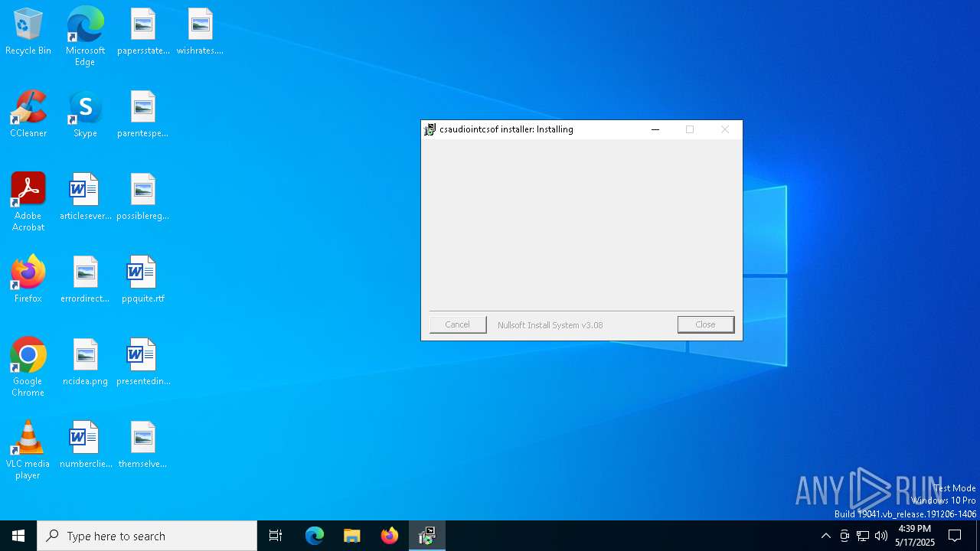The image size is (980, 551).
Task: Open Task View in the taskbar
Action: [276, 536]
